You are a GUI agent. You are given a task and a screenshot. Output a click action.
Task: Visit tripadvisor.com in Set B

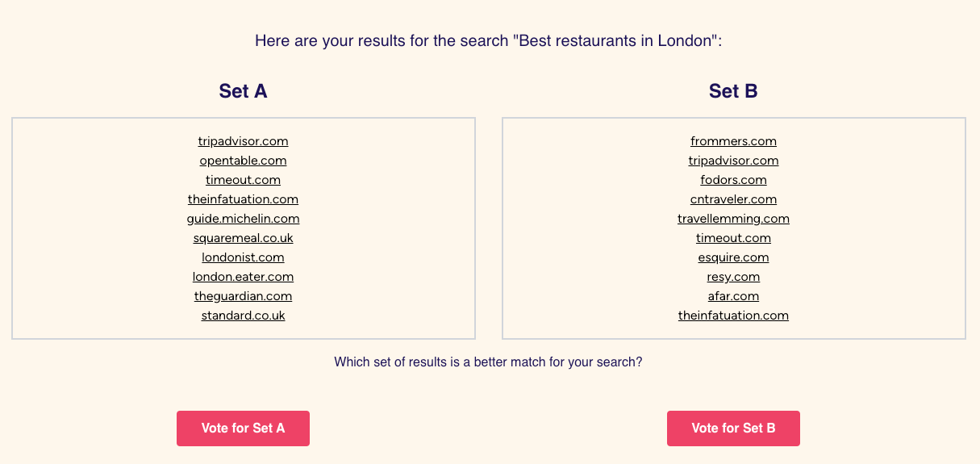[x=734, y=161]
